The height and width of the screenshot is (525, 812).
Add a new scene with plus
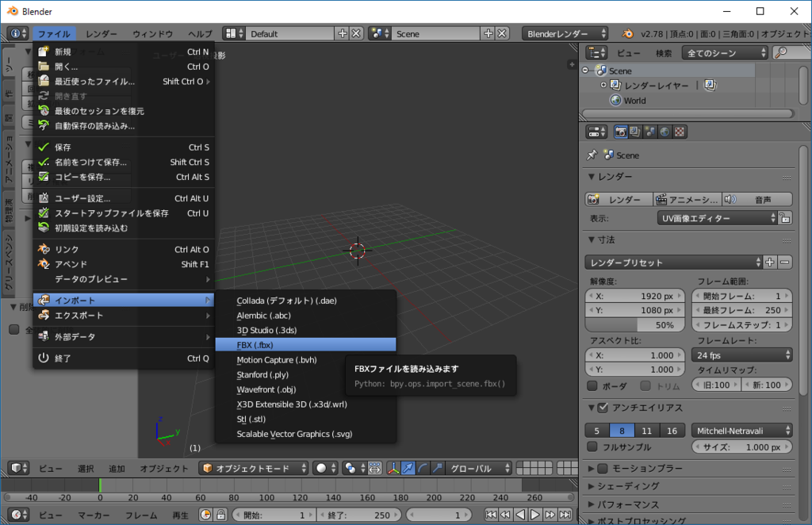[488, 33]
